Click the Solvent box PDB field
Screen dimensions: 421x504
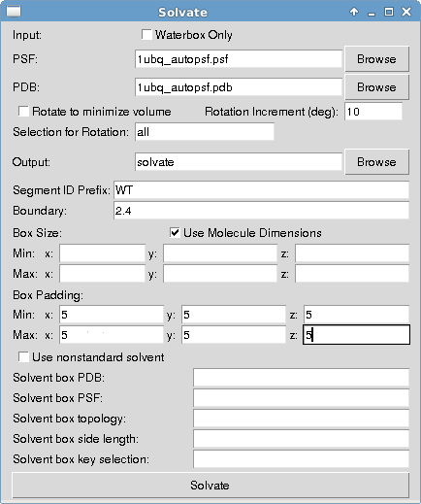tap(301, 378)
